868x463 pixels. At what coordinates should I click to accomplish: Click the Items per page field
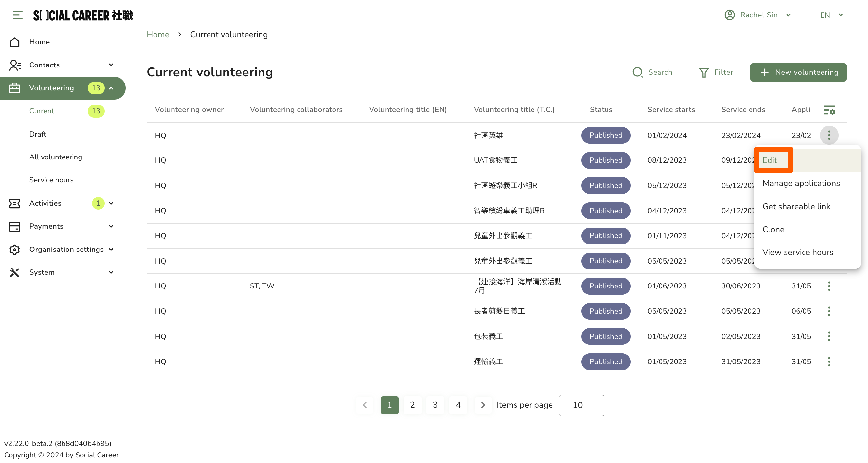(x=581, y=405)
